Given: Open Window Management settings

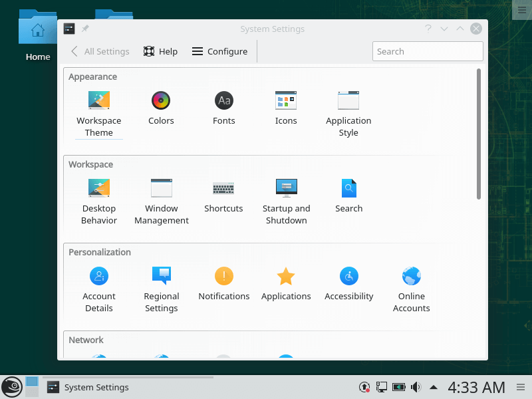Looking at the screenshot, I should (161, 189).
